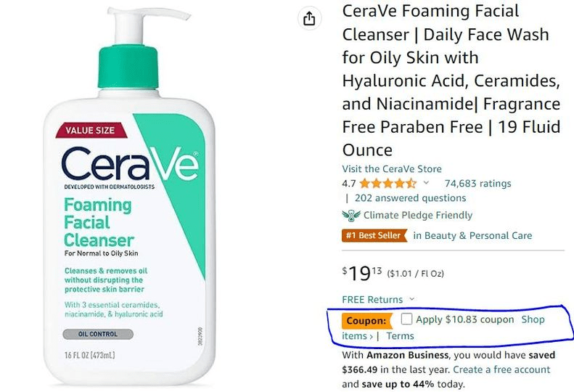
Task: Click the orange Coupon label badge
Action: point(366,321)
